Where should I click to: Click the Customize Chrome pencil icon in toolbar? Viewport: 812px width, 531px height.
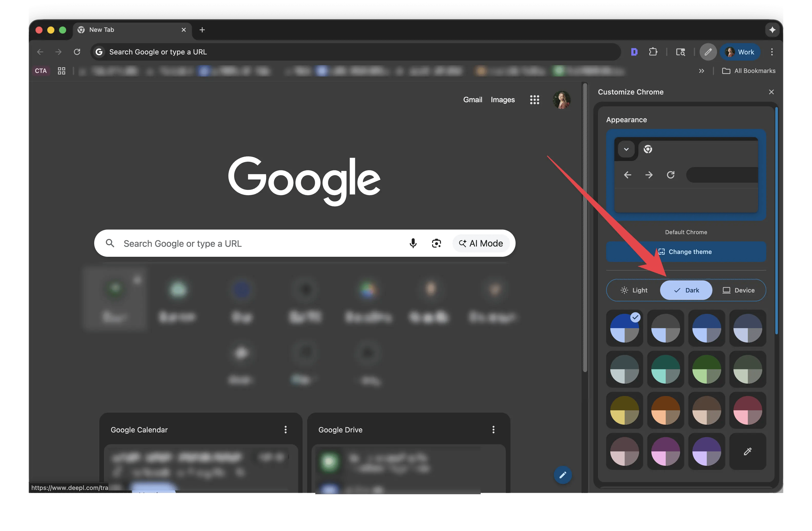point(708,52)
